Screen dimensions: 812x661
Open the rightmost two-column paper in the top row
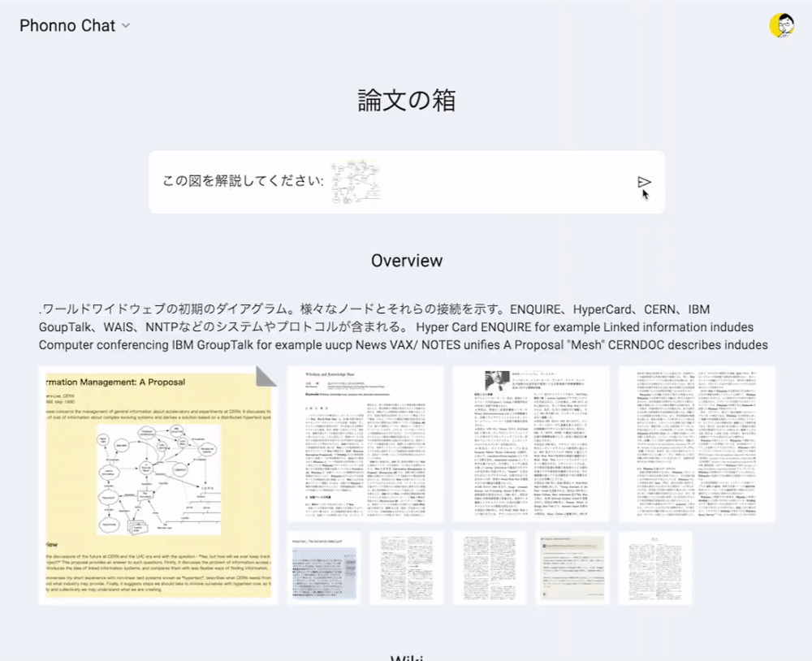(697, 444)
